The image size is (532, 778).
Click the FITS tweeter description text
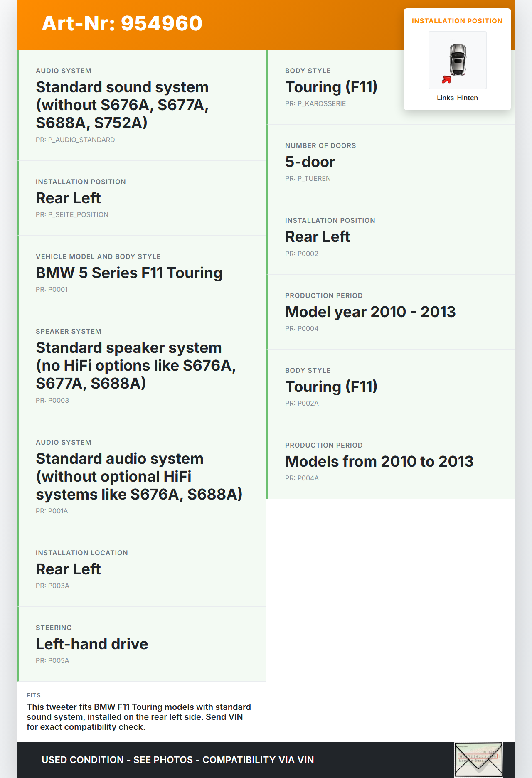pyautogui.click(x=139, y=717)
